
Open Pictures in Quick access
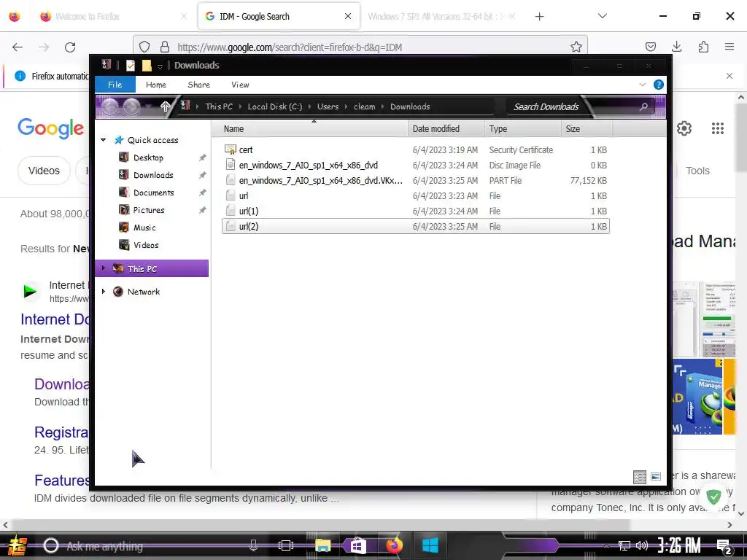tap(149, 210)
